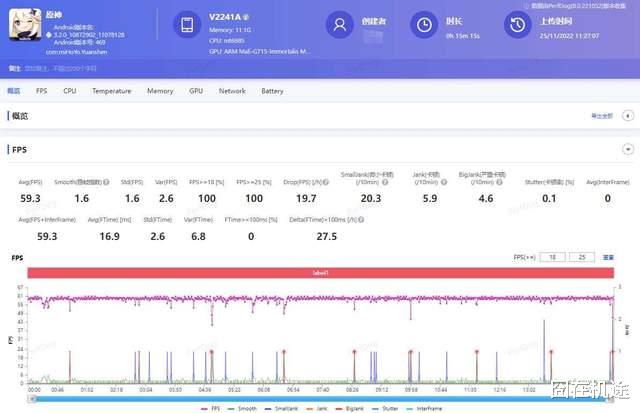Click the Avg(FTime) value 16.9
640x413 pixels.
(109, 236)
